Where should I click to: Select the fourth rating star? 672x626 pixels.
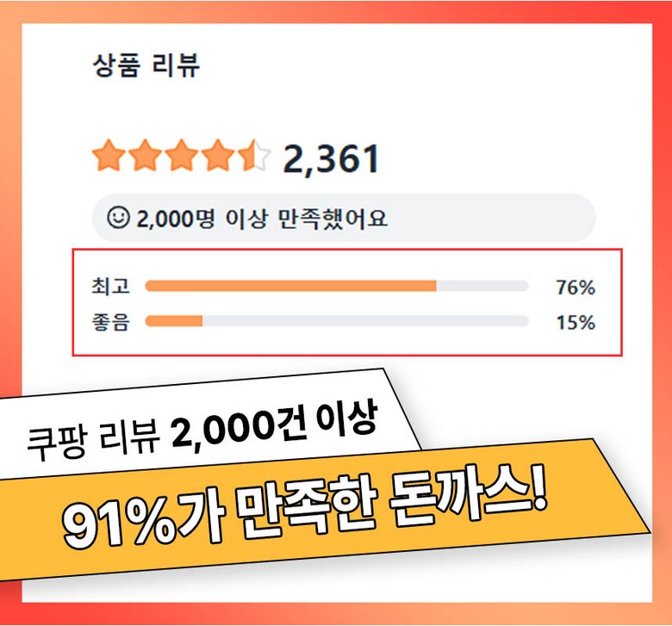click(x=218, y=158)
